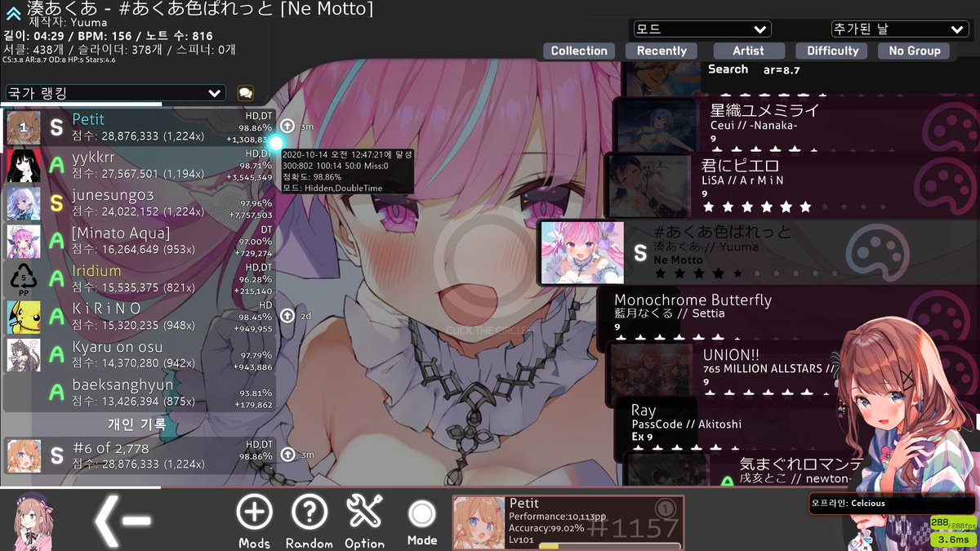Viewport: 980px width, 551px height.
Task: Open Kyaru on osu avatar
Action: pos(24,355)
